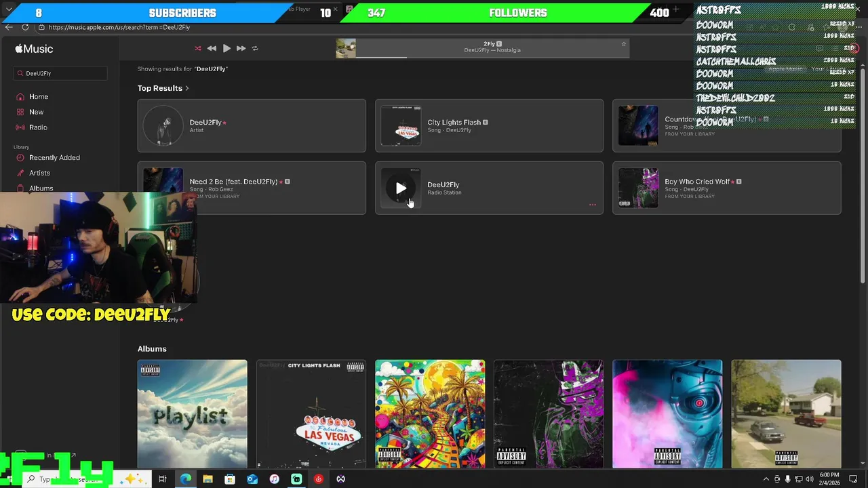Click the Boy Who Cried Wolf artwork

pos(638,188)
